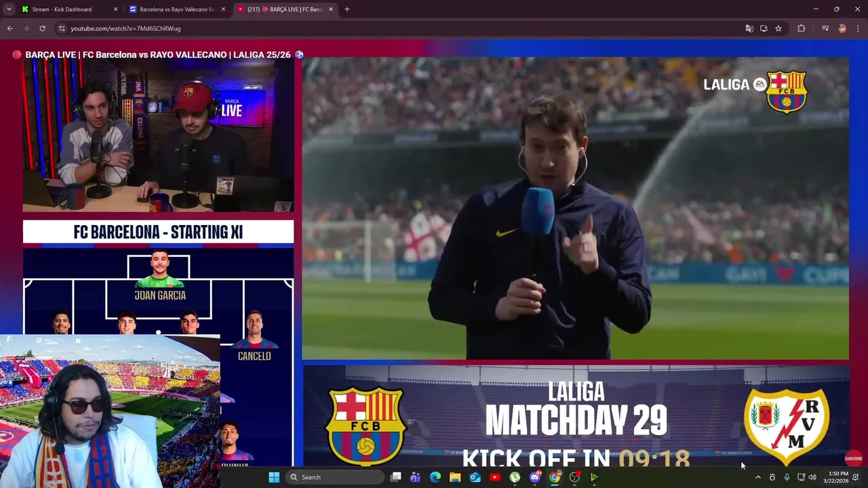The height and width of the screenshot is (488, 868).
Task: Open the Chrome profile avatar
Action: point(842,28)
